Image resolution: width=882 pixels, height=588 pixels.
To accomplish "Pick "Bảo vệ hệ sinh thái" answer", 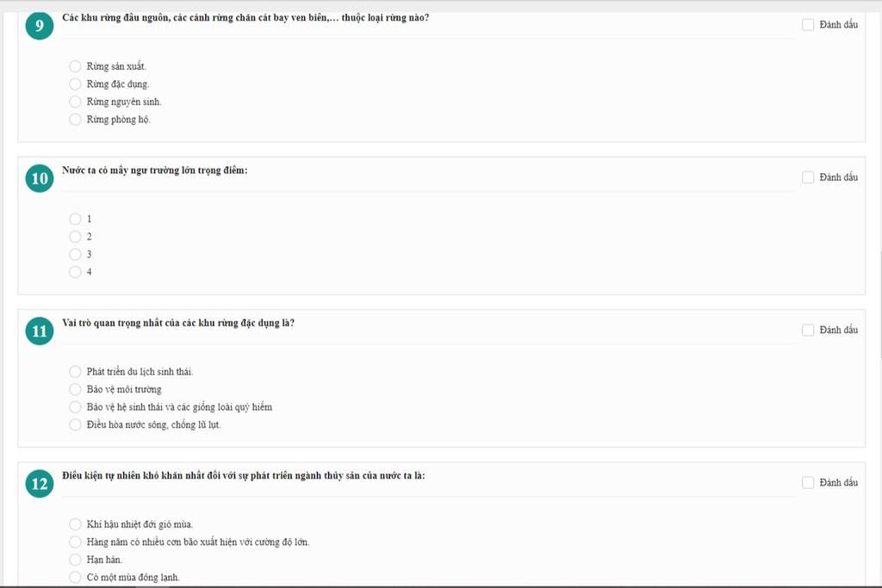I will pyautogui.click(x=75, y=407).
